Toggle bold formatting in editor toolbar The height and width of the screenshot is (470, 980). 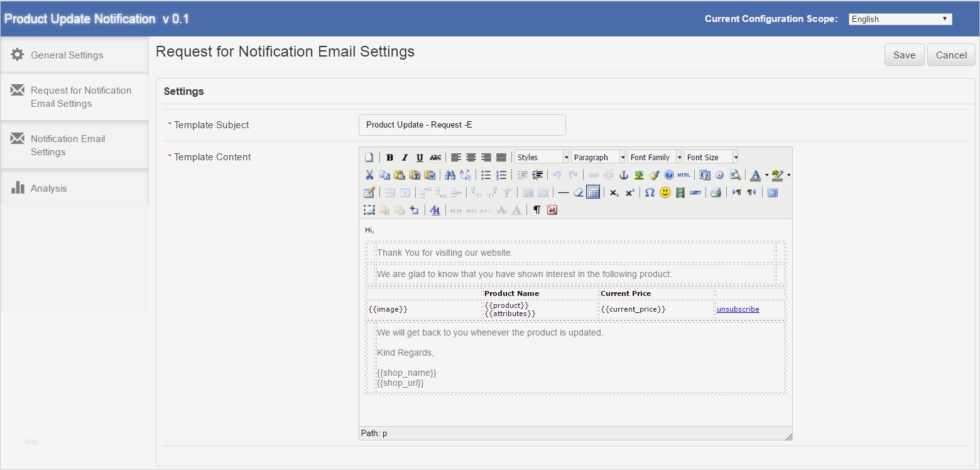pyautogui.click(x=389, y=158)
